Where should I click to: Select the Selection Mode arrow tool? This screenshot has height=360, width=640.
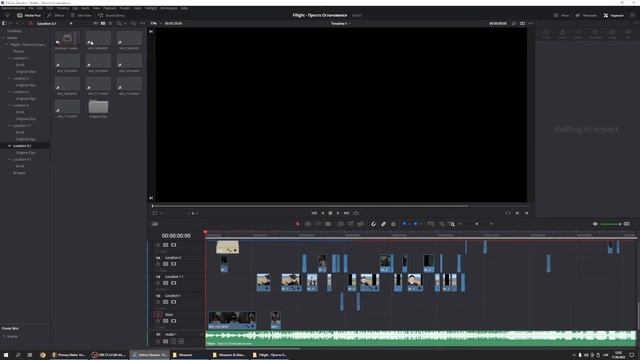point(298,224)
